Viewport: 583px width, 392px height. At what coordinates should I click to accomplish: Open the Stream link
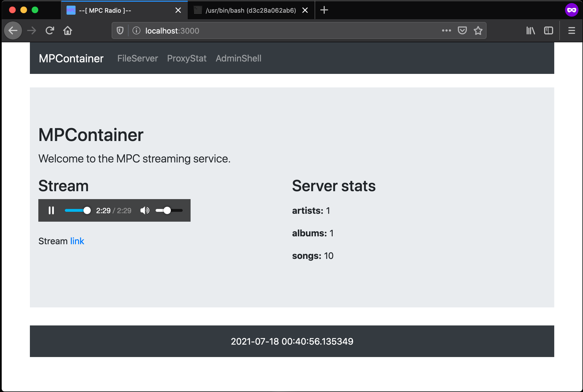[x=77, y=241]
